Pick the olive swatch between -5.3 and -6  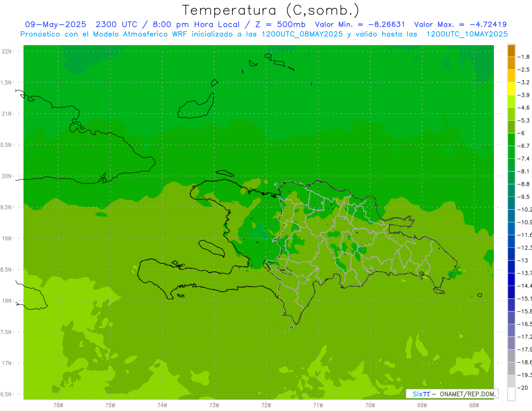[x=511, y=127]
